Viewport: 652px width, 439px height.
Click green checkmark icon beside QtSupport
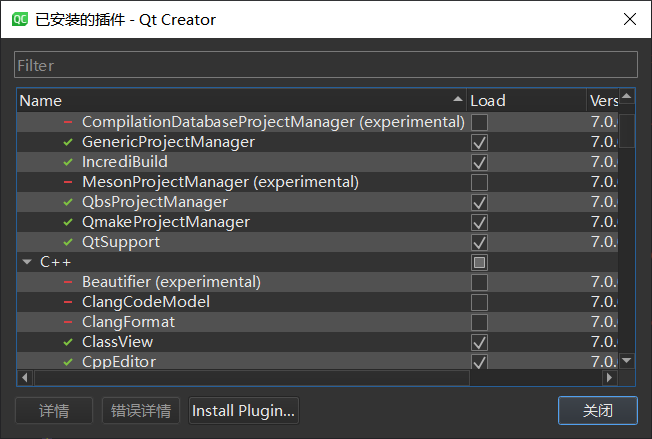click(68, 242)
